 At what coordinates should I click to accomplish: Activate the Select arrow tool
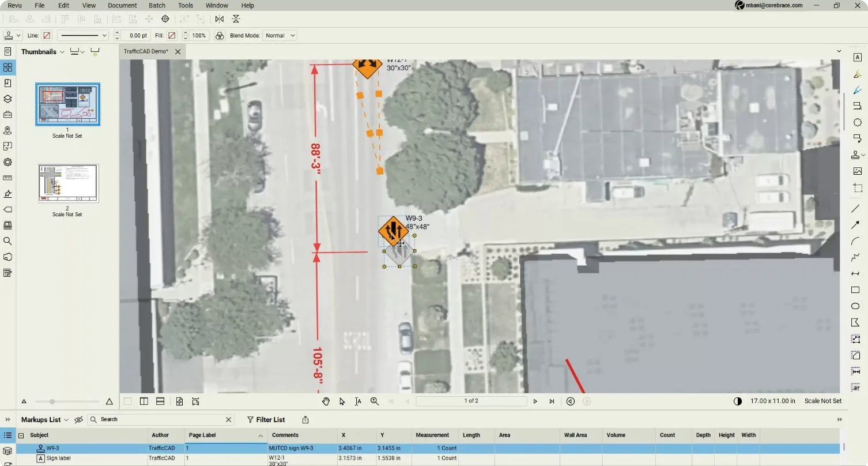pyautogui.click(x=342, y=401)
